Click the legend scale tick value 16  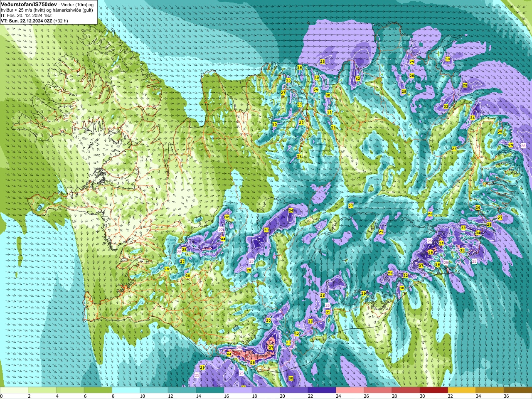point(227,396)
